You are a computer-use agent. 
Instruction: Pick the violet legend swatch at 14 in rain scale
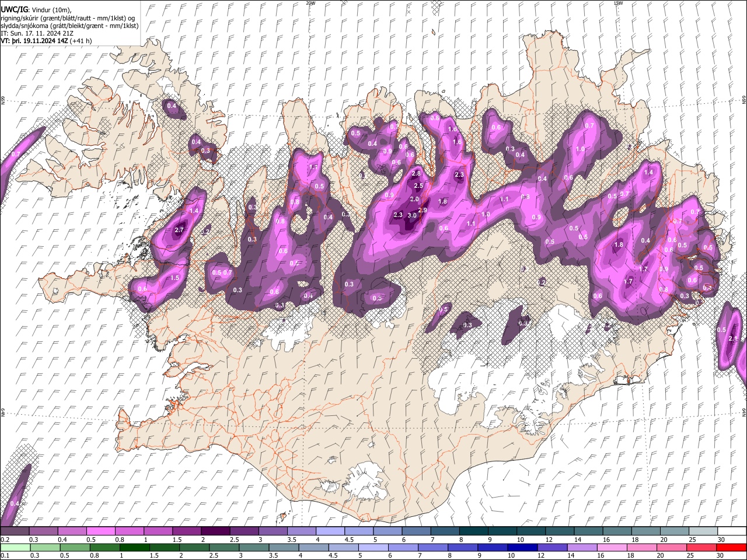582,547
